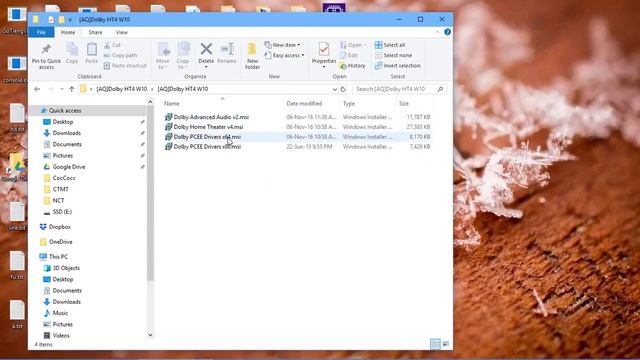Open SSD (E:) drive in sidebar
Screen dimensions: 640x360
(x=62, y=212)
